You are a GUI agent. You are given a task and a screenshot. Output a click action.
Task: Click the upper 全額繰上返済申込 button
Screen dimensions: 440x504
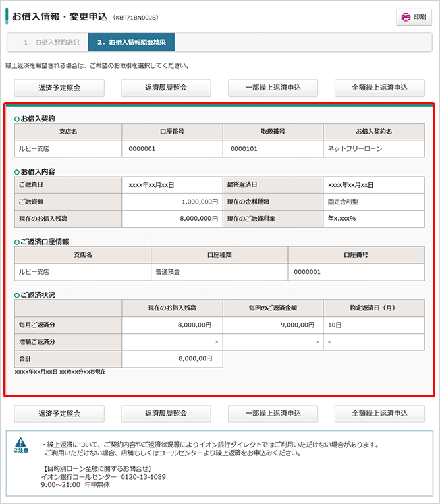coord(379,88)
